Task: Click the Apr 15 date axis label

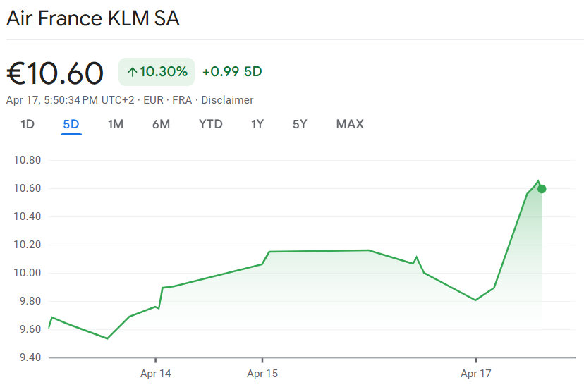Action: pyautogui.click(x=262, y=374)
